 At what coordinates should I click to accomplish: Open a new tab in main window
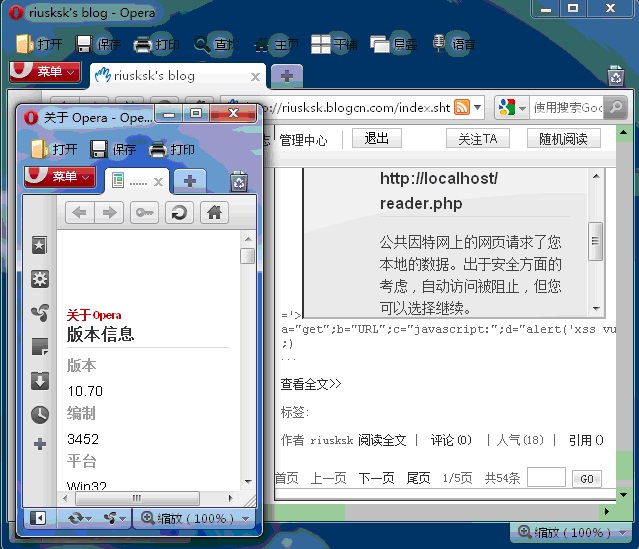[287, 76]
